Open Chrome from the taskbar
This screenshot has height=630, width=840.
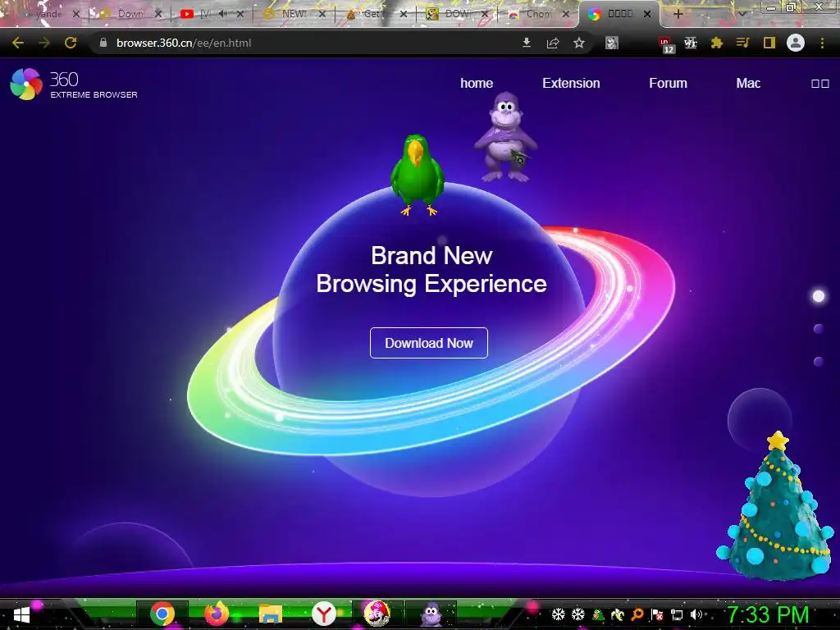162,614
